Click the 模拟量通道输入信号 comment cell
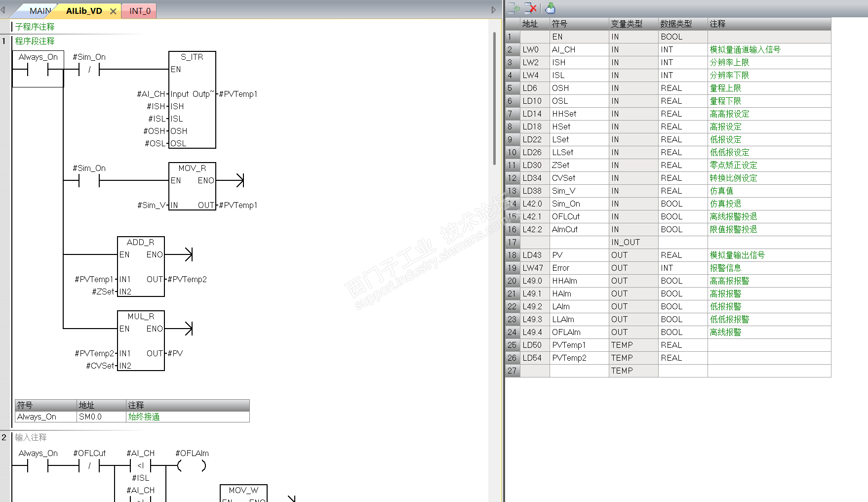Viewport: 868px width, 502px height. (x=769, y=49)
